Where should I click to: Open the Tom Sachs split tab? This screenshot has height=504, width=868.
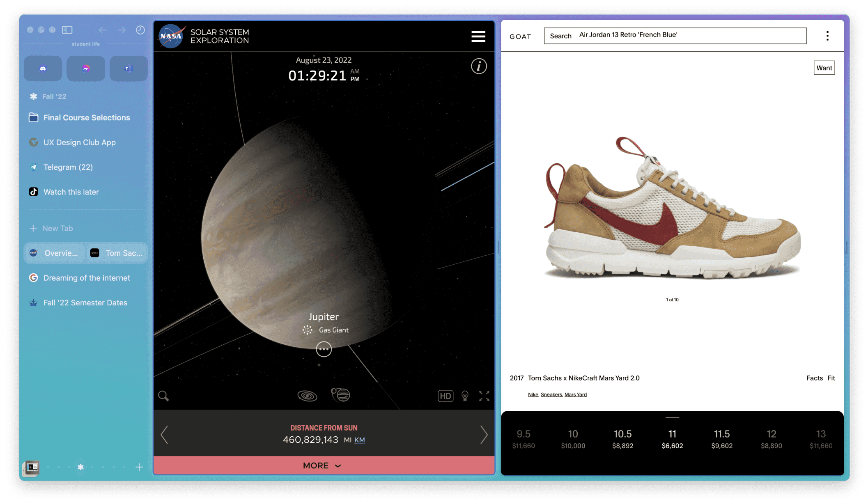[117, 253]
